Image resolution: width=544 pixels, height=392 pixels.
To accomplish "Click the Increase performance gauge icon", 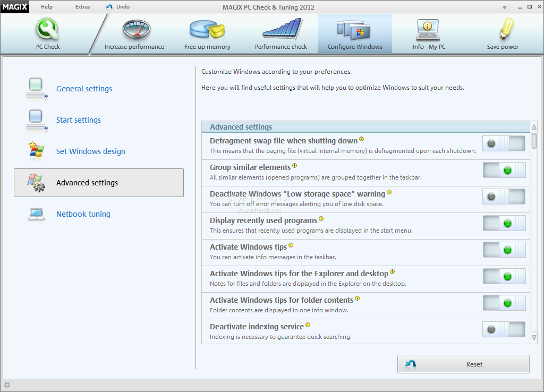I will click(x=137, y=30).
